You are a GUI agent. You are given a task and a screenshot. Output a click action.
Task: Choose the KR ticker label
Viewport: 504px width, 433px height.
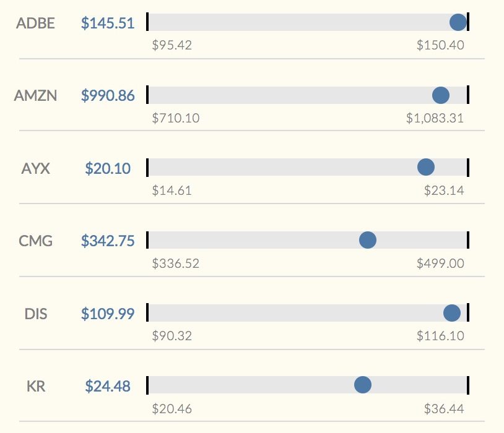pyautogui.click(x=36, y=387)
